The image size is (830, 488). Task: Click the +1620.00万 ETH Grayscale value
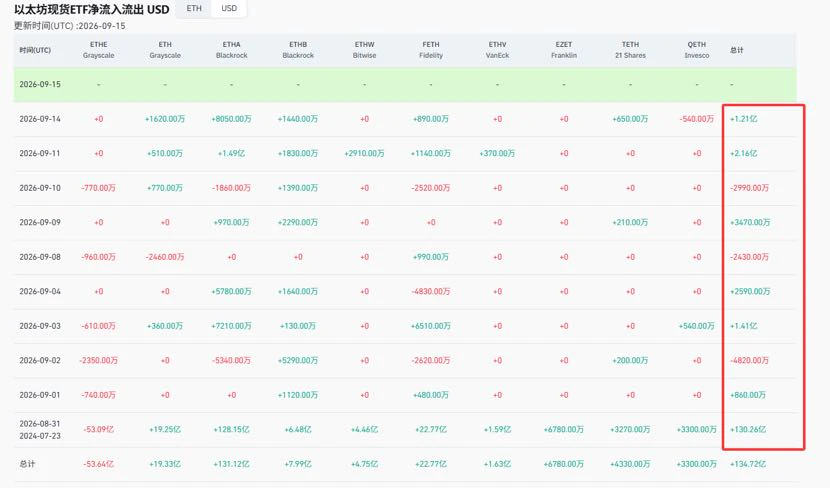pos(165,119)
